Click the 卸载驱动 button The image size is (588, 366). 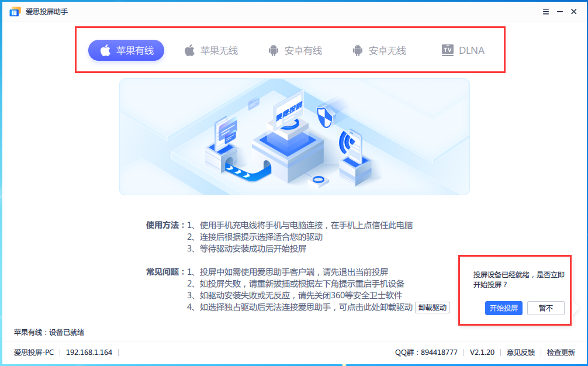click(434, 307)
